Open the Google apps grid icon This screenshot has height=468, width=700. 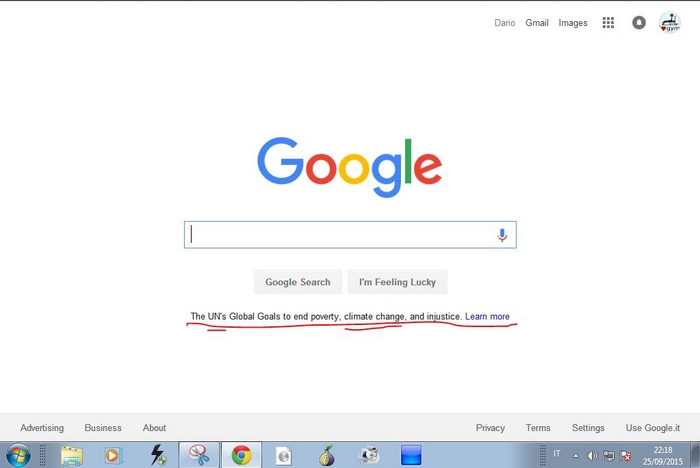click(608, 23)
